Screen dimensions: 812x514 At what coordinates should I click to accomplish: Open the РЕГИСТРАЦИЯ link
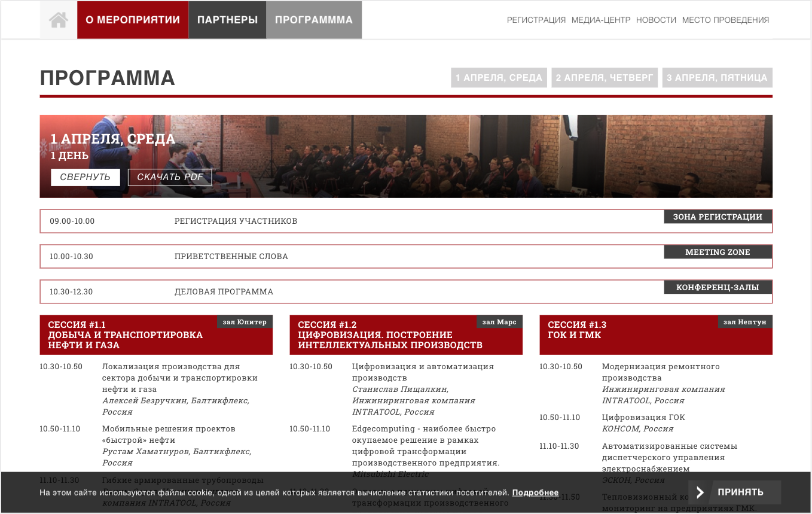[x=536, y=20]
